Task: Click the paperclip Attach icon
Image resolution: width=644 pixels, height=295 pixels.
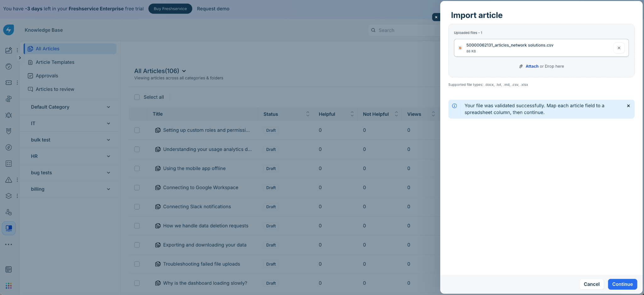Action: pos(521,66)
